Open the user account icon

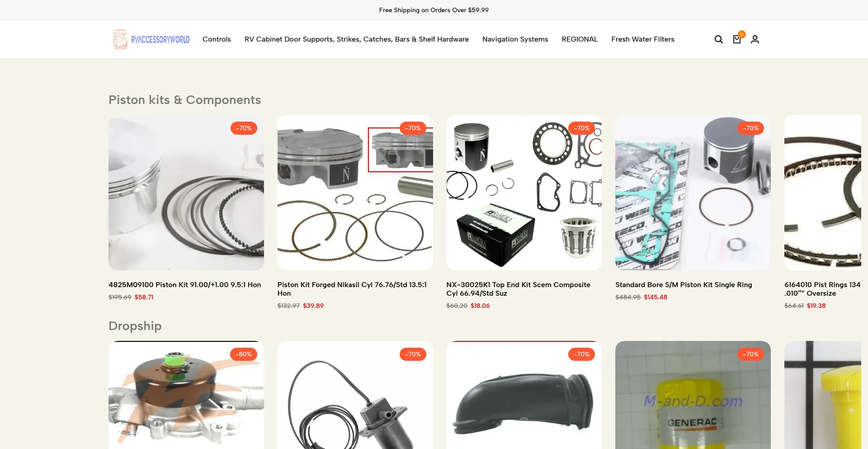click(x=755, y=39)
